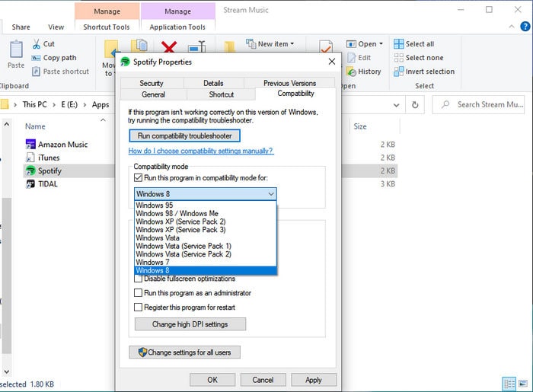The width and height of the screenshot is (533, 392).
Task: Choose Windows 95 from the list
Action: point(206,206)
